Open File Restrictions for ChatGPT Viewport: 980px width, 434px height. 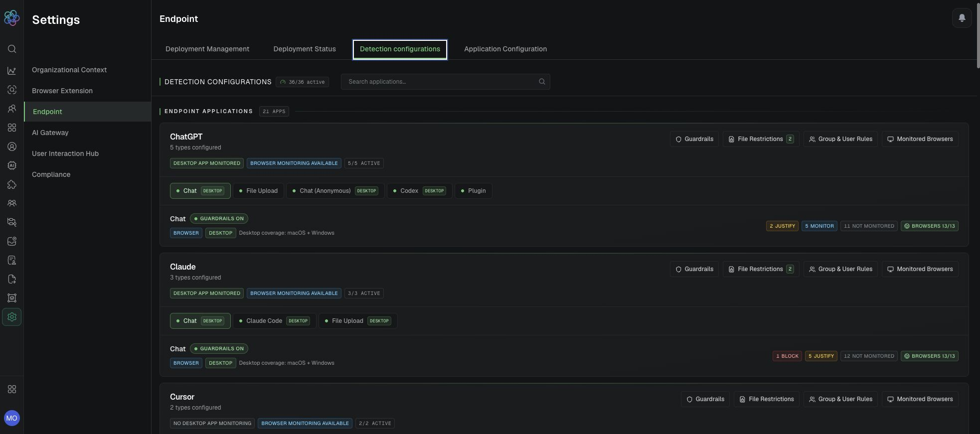point(761,139)
